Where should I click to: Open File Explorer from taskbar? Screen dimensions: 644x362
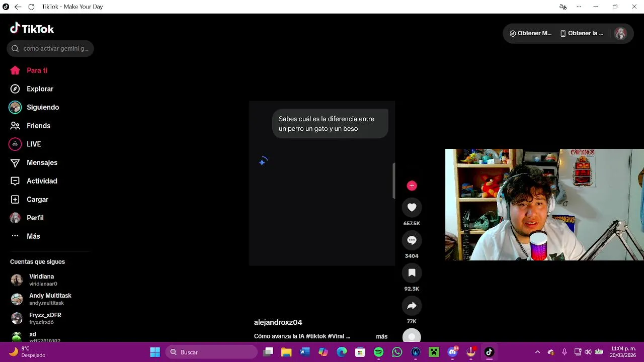286,352
